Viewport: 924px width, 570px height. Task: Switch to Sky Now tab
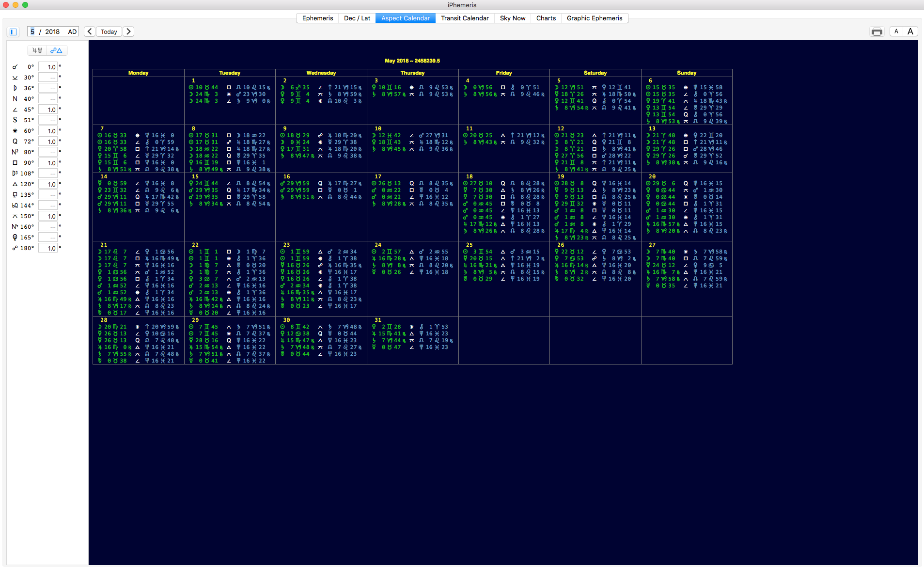513,18
